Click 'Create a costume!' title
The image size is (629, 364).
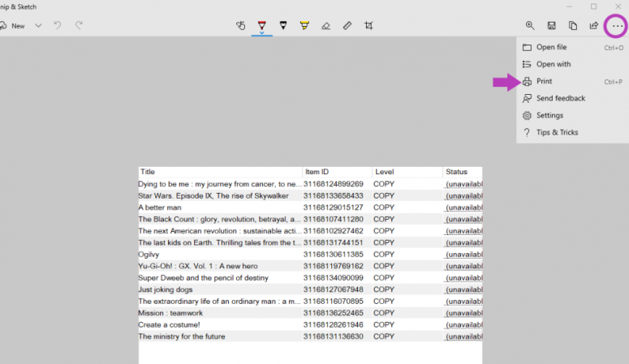[169, 325]
